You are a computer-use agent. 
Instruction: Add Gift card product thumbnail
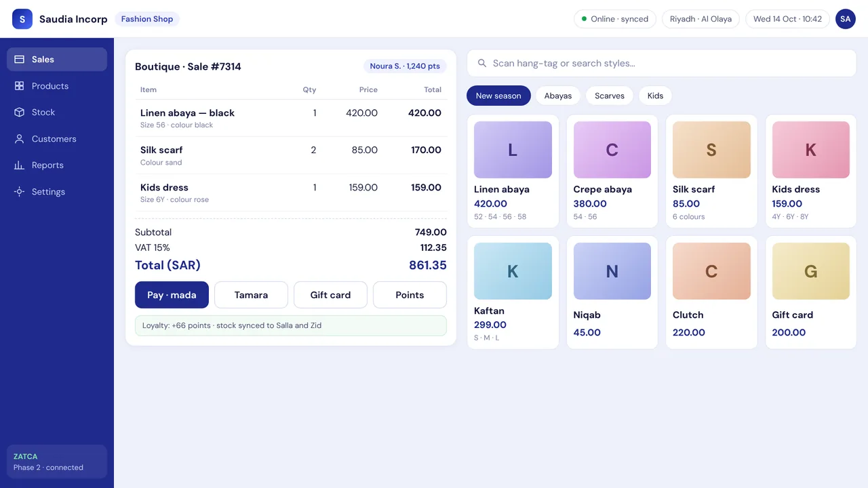pyautogui.click(x=811, y=271)
